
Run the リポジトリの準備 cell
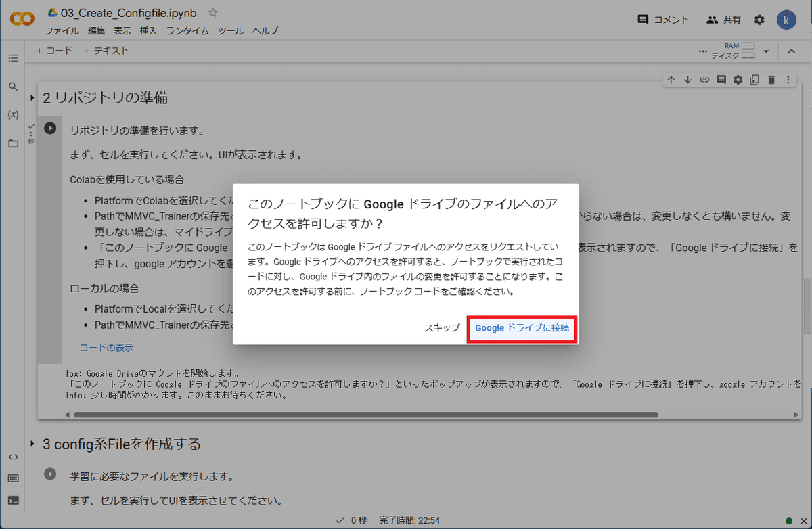[x=50, y=128]
